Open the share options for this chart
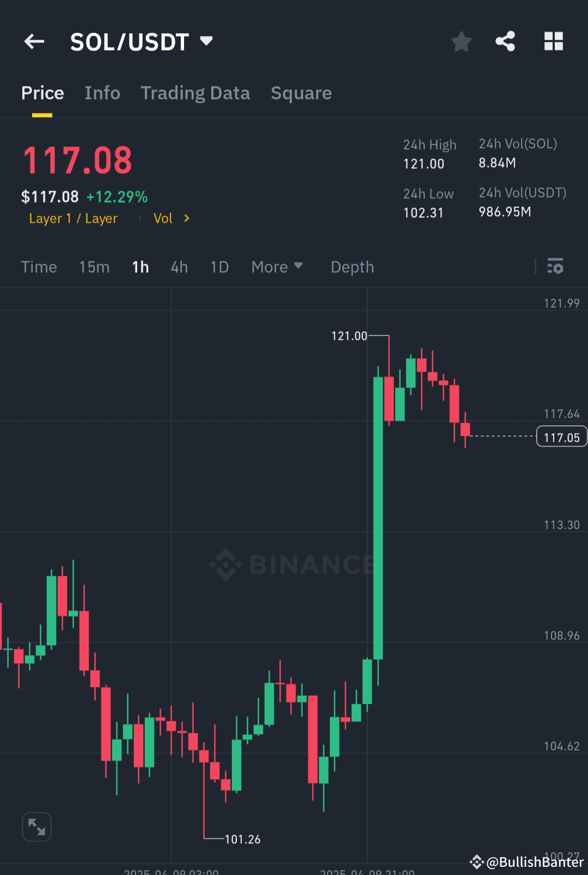 click(x=505, y=41)
